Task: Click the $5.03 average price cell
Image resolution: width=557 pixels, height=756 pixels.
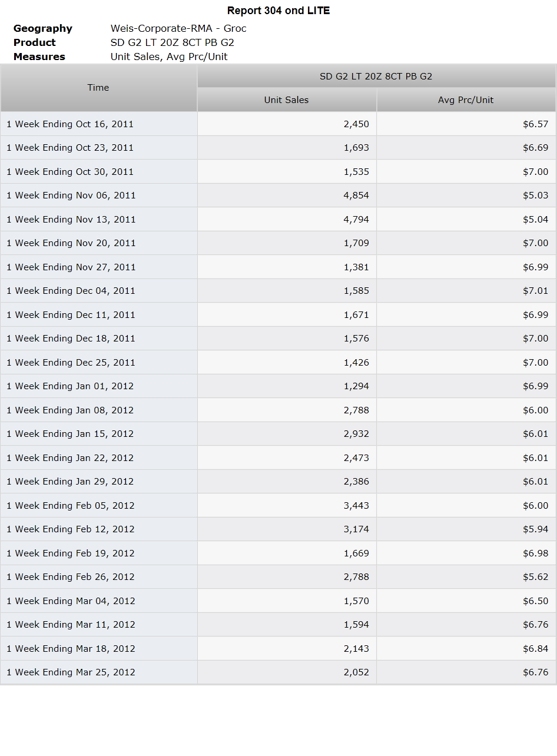Action: click(x=466, y=195)
